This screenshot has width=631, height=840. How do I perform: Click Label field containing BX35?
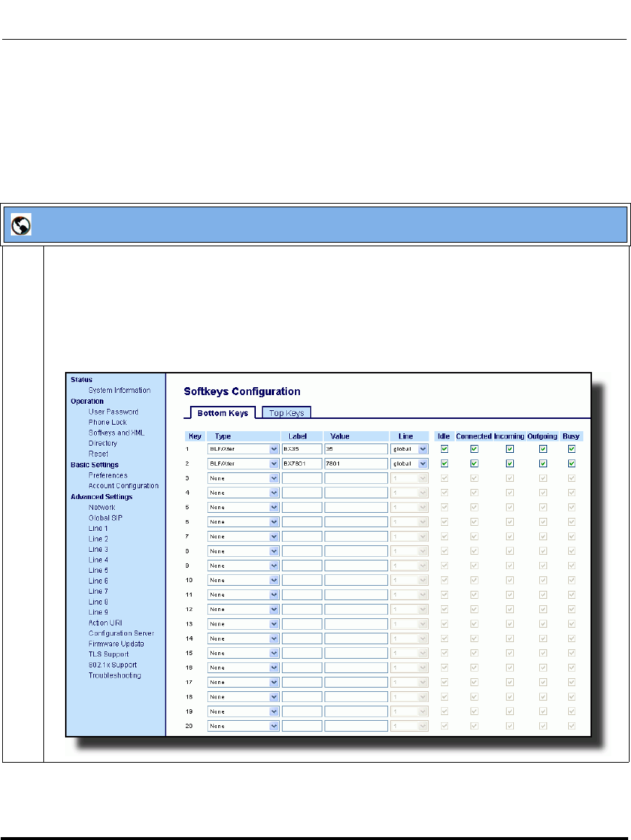tap(302, 449)
